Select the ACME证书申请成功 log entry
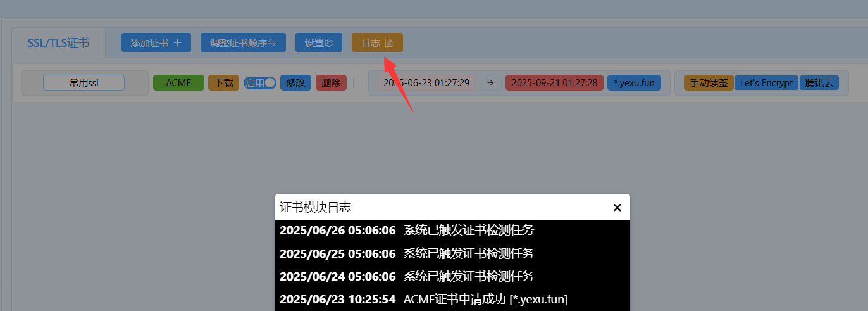The width and height of the screenshot is (868, 311). pos(452,299)
